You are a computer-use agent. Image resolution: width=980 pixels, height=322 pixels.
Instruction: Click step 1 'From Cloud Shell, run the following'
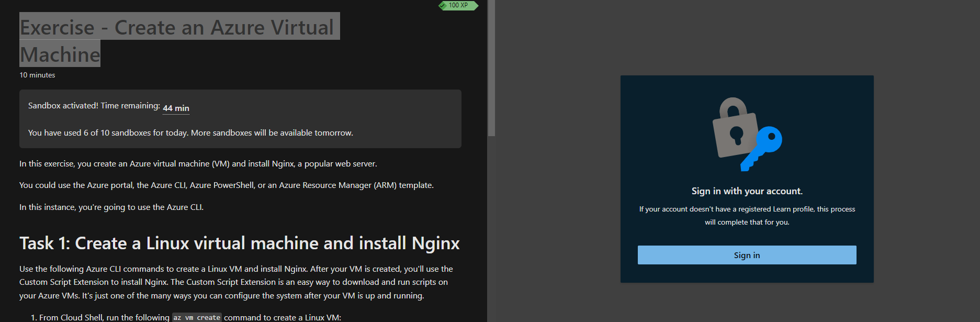[186, 318]
